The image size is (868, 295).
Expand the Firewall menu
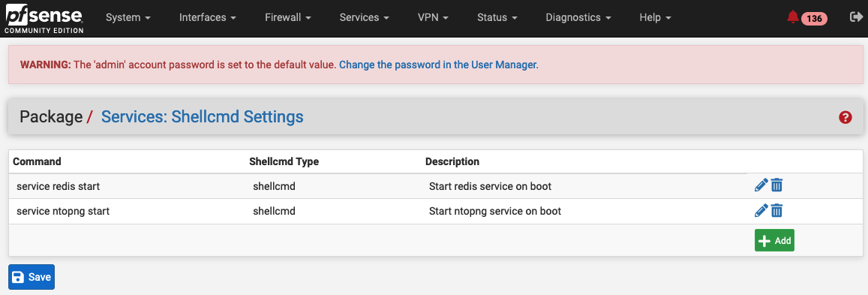coord(288,18)
